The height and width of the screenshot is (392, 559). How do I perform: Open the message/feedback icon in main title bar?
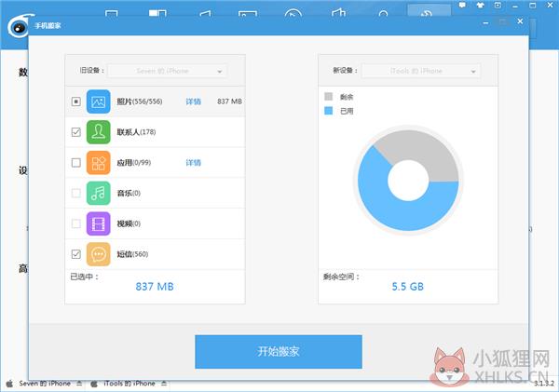pyautogui.click(x=462, y=5)
